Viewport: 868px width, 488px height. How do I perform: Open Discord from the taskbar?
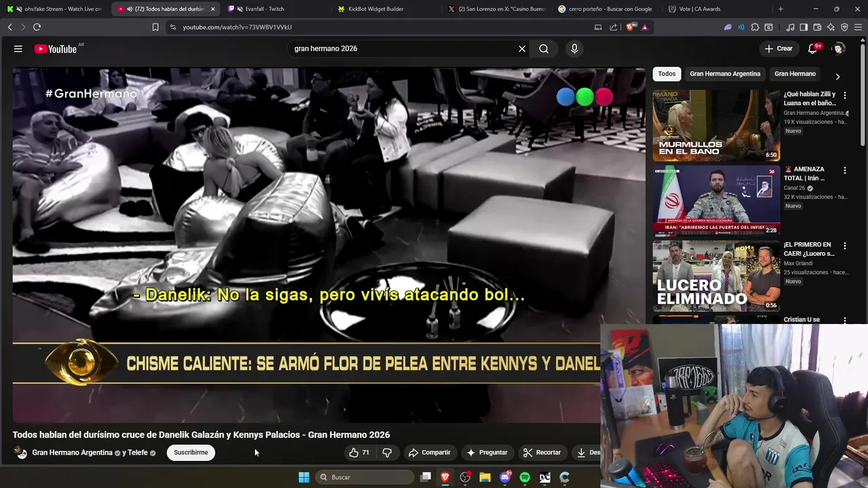[x=505, y=477]
